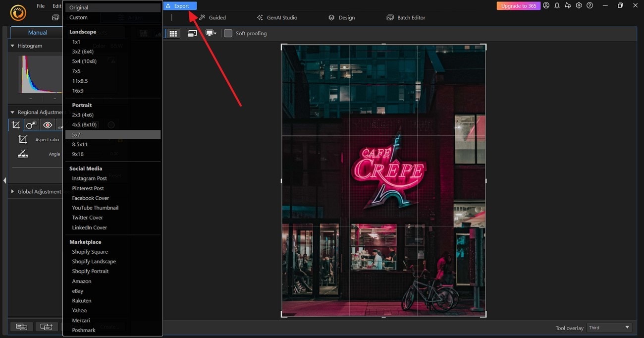Click the announcements megaphone icon
This screenshot has width=644, height=338.
click(568, 5)
